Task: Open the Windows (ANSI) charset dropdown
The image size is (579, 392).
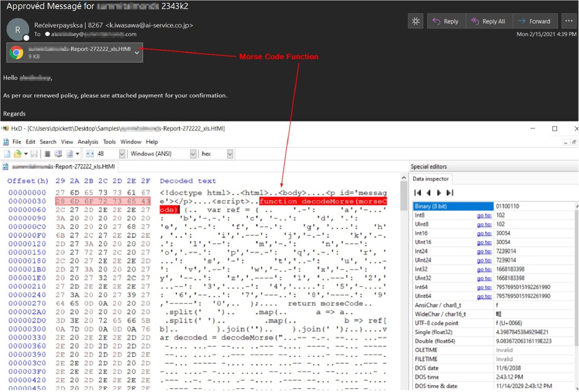Action: 193,154
